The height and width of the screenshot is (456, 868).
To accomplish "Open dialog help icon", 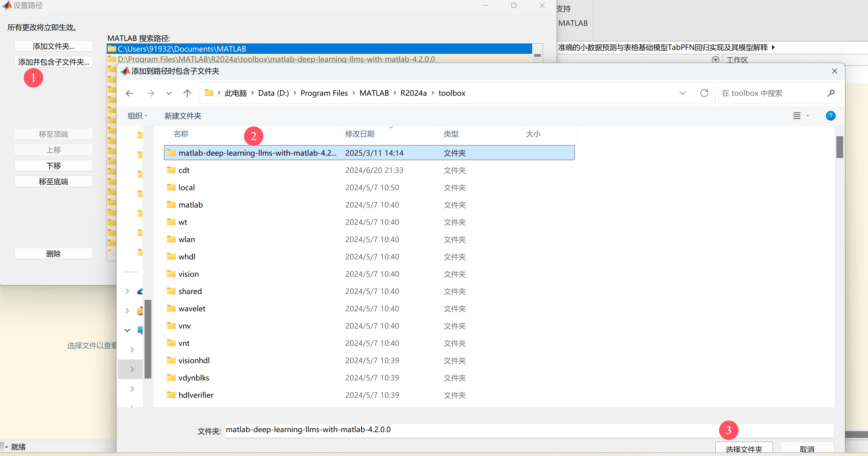I will (830, 116).
